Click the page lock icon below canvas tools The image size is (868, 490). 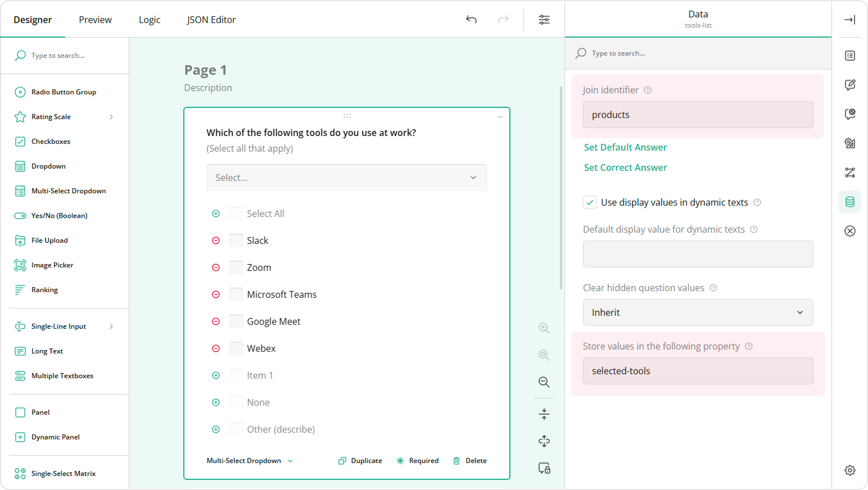[543, 468]
